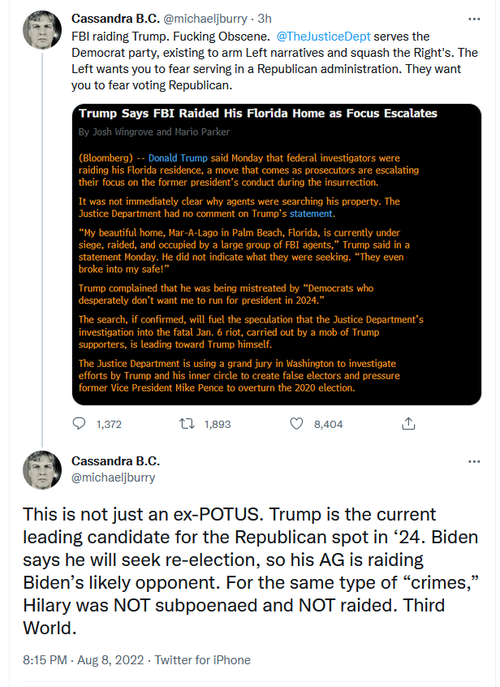The image size is (500, 687).
Task: Open the @TheJusticeDept mention link
Action: click(323, 36)
